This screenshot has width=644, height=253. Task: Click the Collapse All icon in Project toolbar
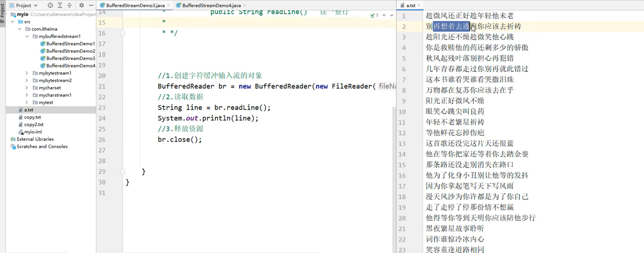pyautogui.click(x=69, y=5)
